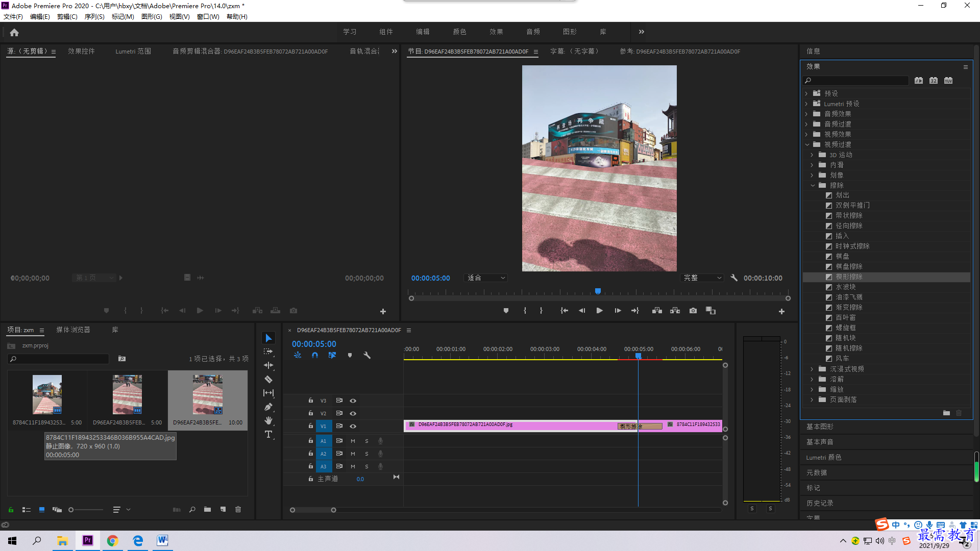This screenshot has height=551, width=980.
Task: Export frame with the camera icon
Action: pyautogui.click(x=693, y=311)
